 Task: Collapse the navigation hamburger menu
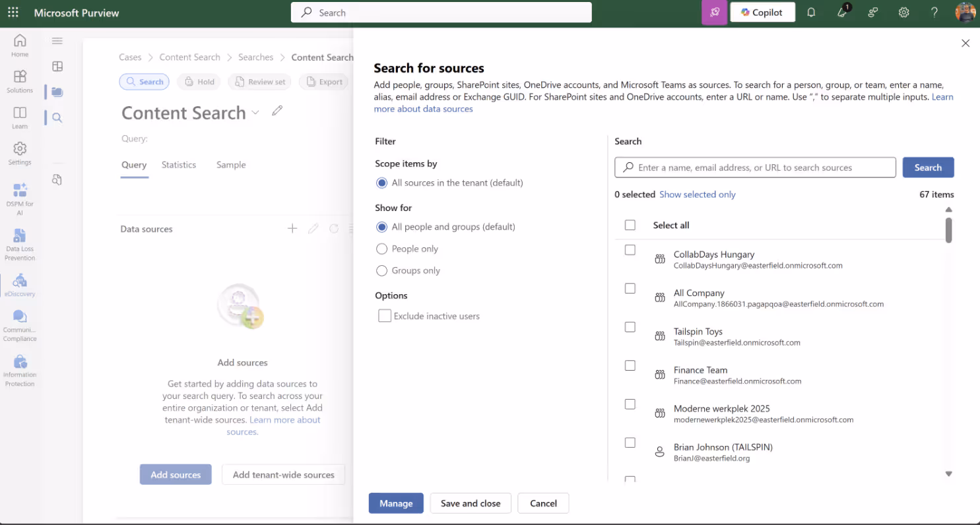pos(57,41)
